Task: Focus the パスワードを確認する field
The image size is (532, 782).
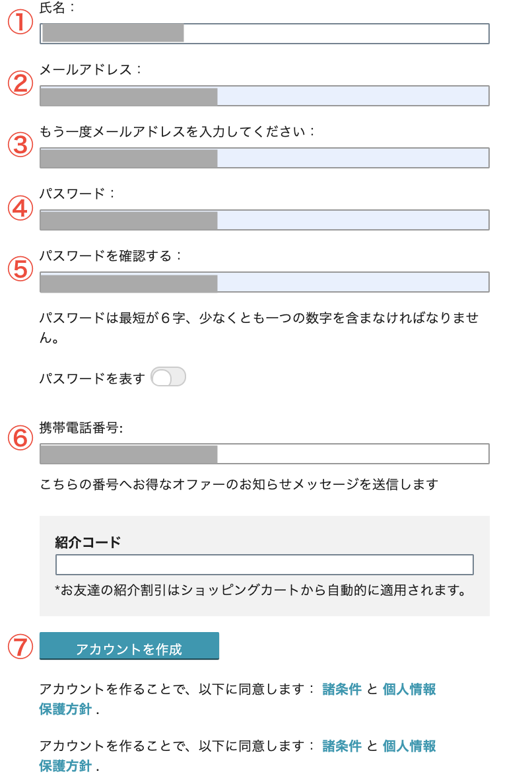Action: click(264, 282)
